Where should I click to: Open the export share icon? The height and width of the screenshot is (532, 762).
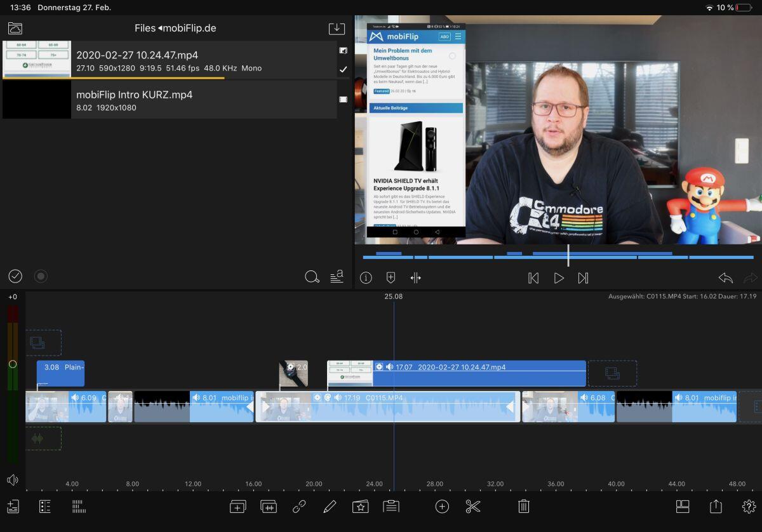tap(716, 506)
